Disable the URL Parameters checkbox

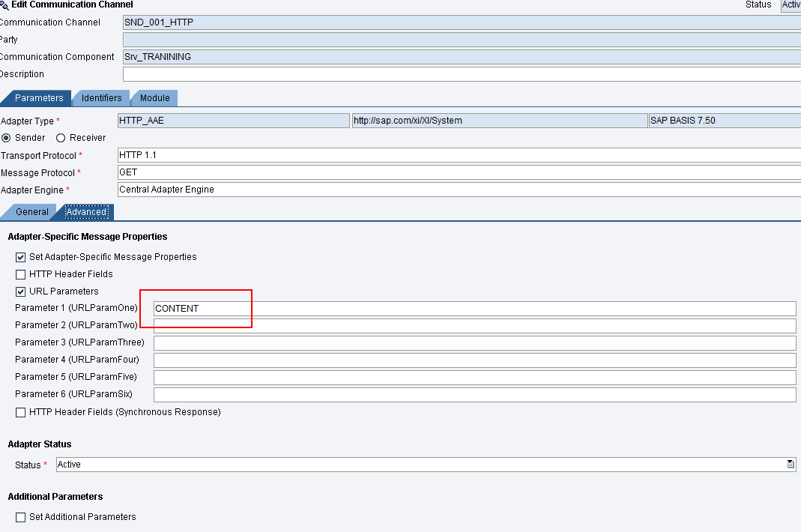tap(20, 291)
